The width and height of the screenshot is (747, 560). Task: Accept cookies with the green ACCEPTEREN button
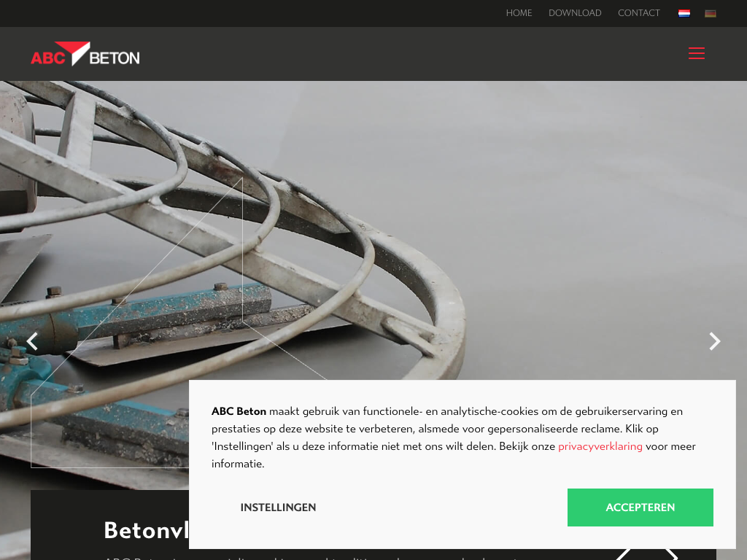[x=640, y=507]
